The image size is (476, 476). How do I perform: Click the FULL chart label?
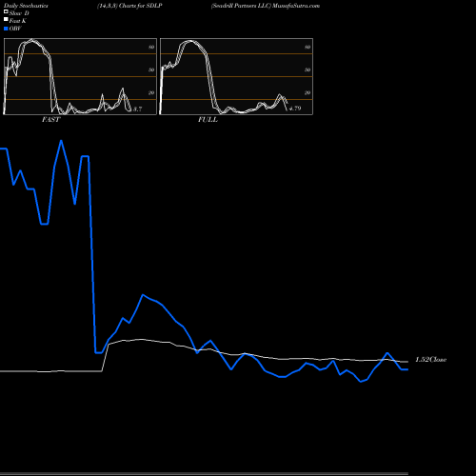pyautogui.click(x=208, y=120)
